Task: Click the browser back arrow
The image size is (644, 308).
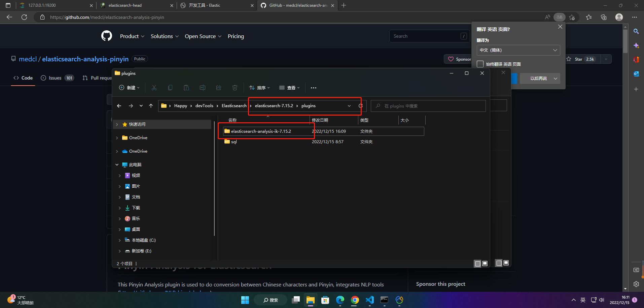Action: tap(9, 17)
